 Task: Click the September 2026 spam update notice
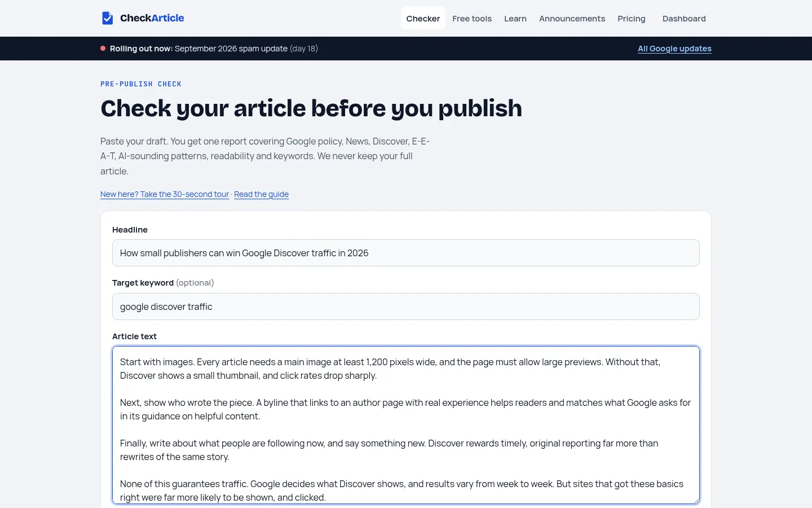231,49
